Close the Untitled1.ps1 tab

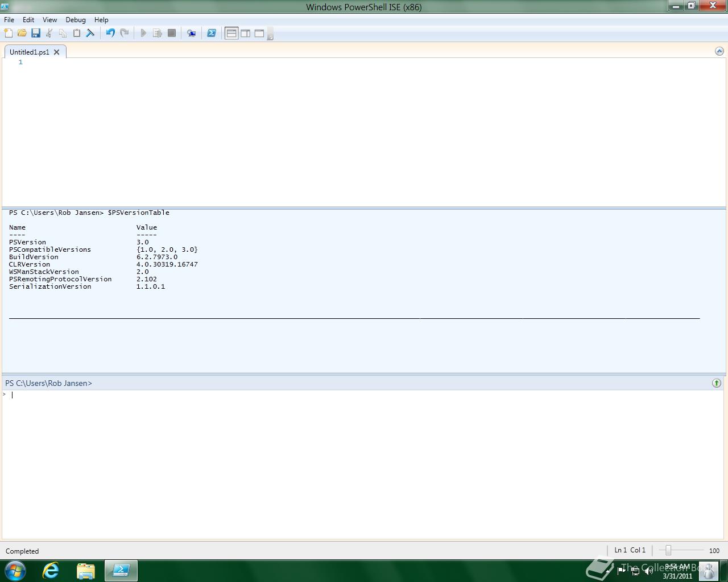56,52
